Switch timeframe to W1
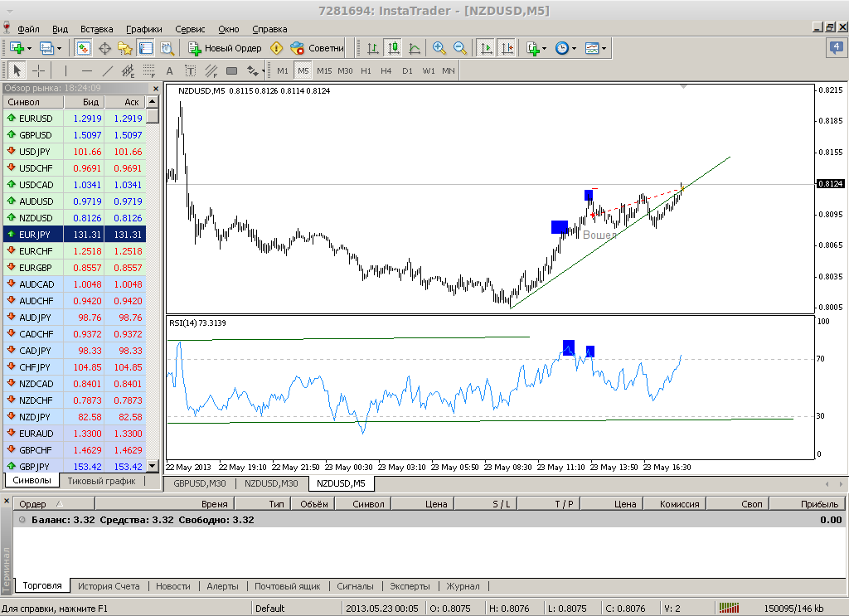Viewport: 849px width, 616px height. point(429,70)
